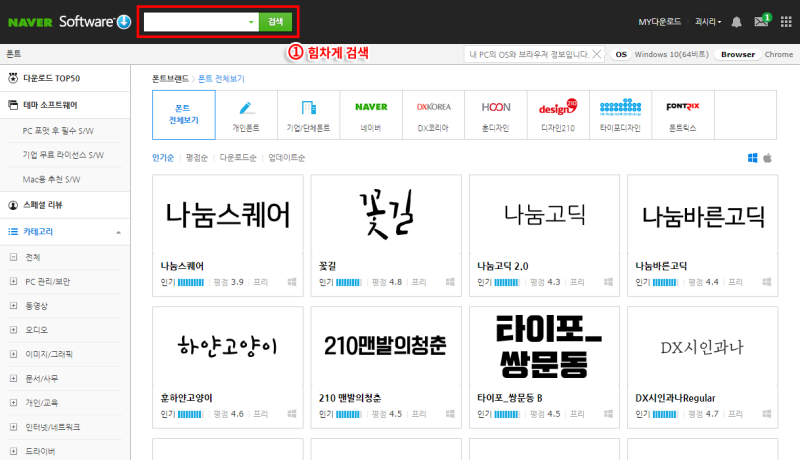Expand the 드라이버 category

13,451
